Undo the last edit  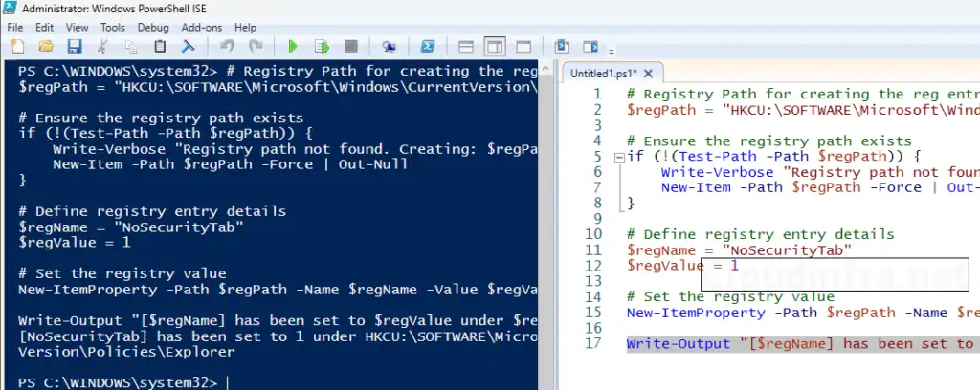click(x=228, y=46)
